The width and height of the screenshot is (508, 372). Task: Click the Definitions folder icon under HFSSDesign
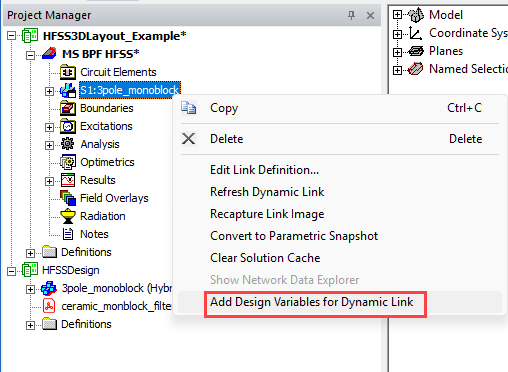point(49,324)
